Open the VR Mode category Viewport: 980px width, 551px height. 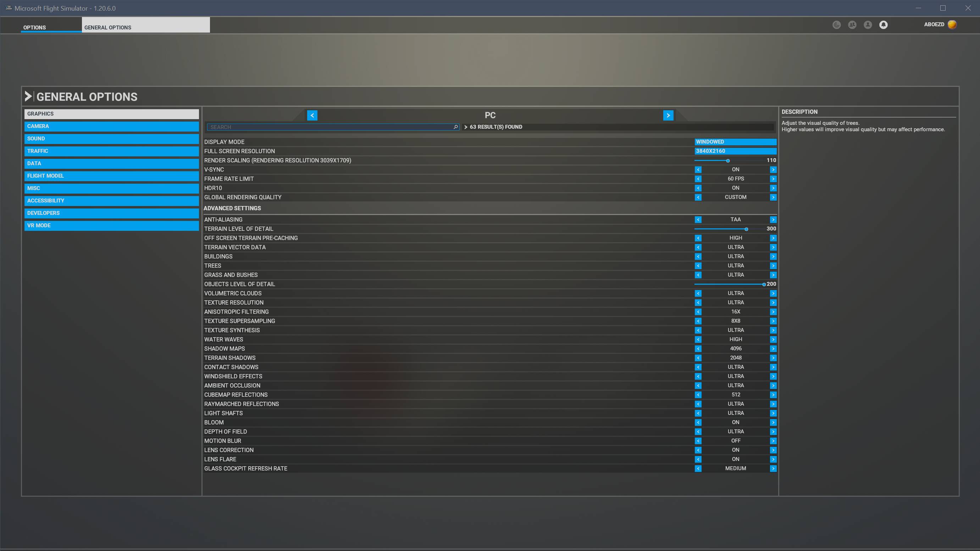pos(111,226)
